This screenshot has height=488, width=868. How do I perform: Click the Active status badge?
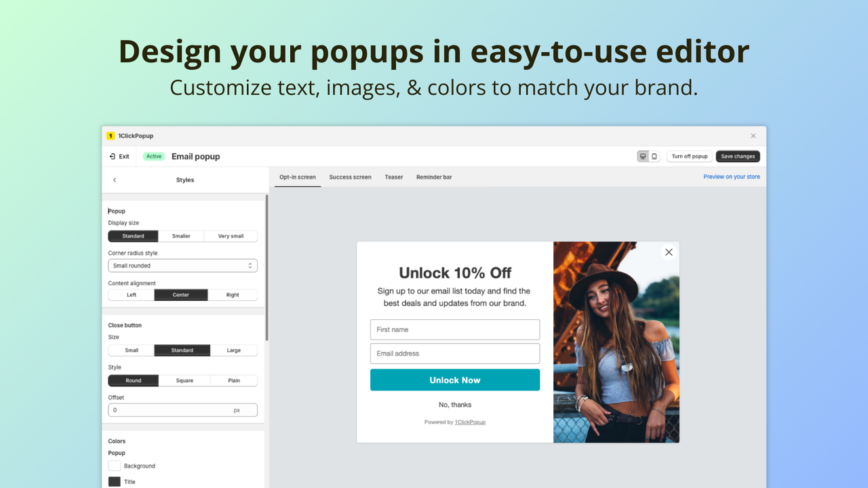tap(153, 156)
